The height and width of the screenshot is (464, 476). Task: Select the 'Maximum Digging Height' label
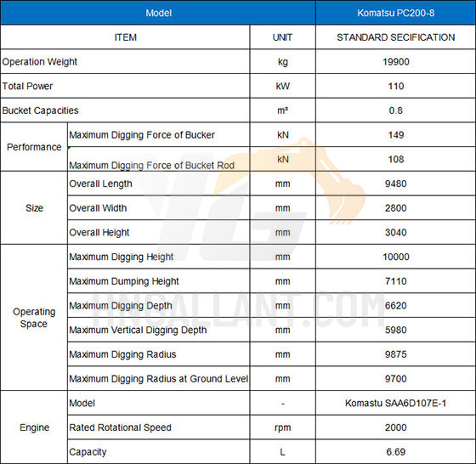(x=121, y=257)
